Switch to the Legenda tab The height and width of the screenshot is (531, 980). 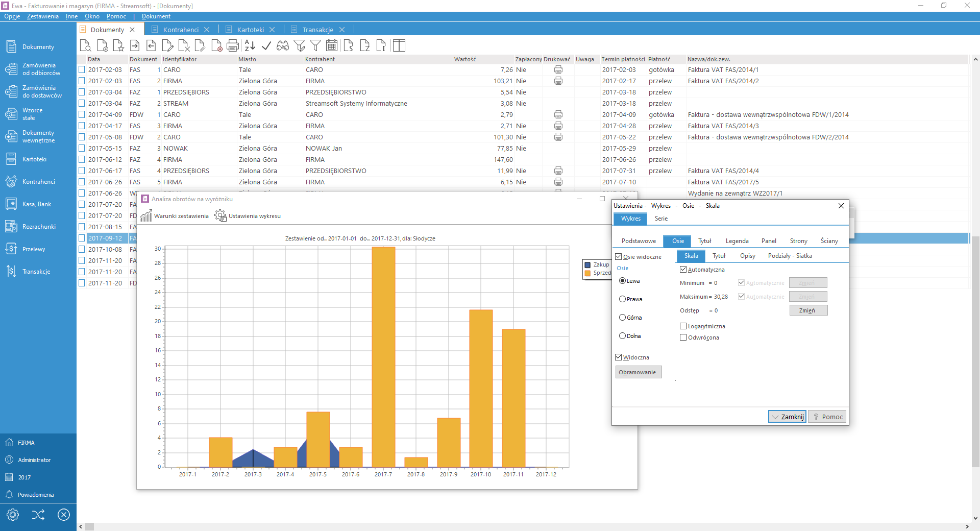click(x=737, y=241)
